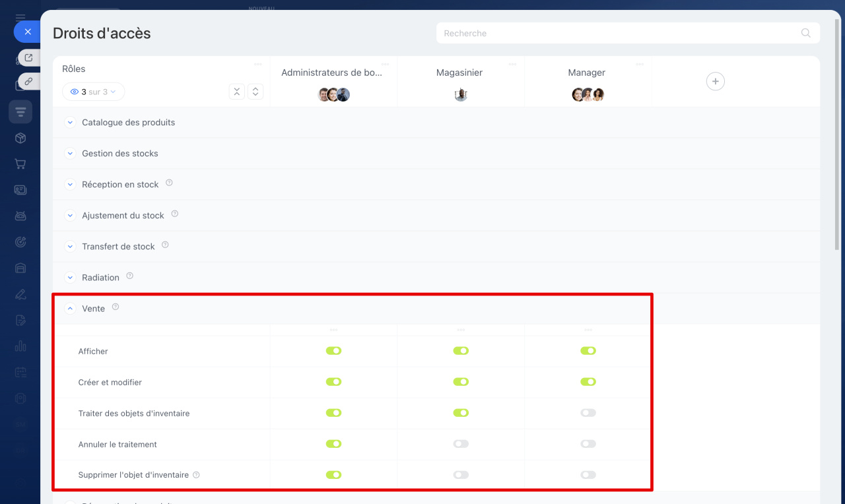Open the three-dots menu for Rôles column
Viewport: 845px width, 504px height.
pos(258,64)
